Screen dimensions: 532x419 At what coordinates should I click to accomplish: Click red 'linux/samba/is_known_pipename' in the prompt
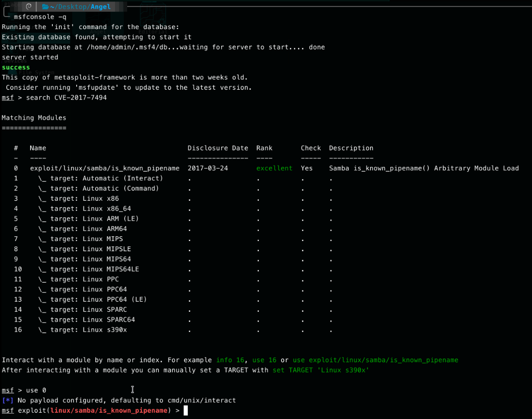109,411
